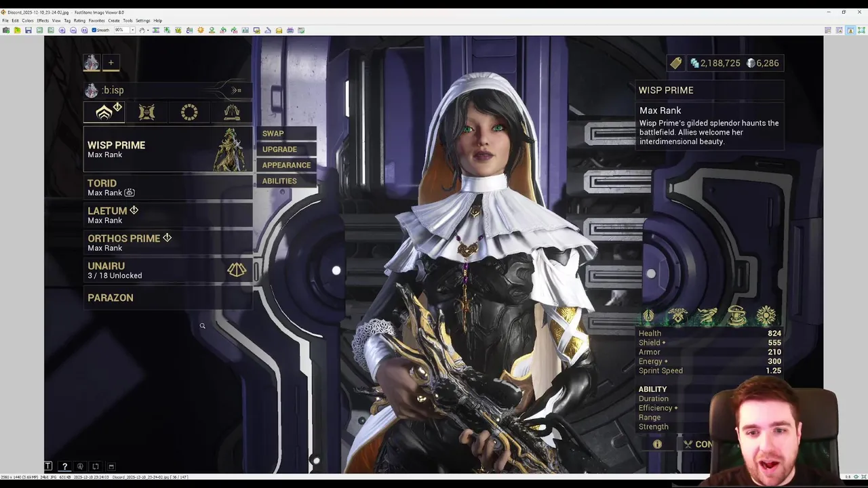
Task: Click the Unairu focus emblem icon
Action: coord(236,270)
